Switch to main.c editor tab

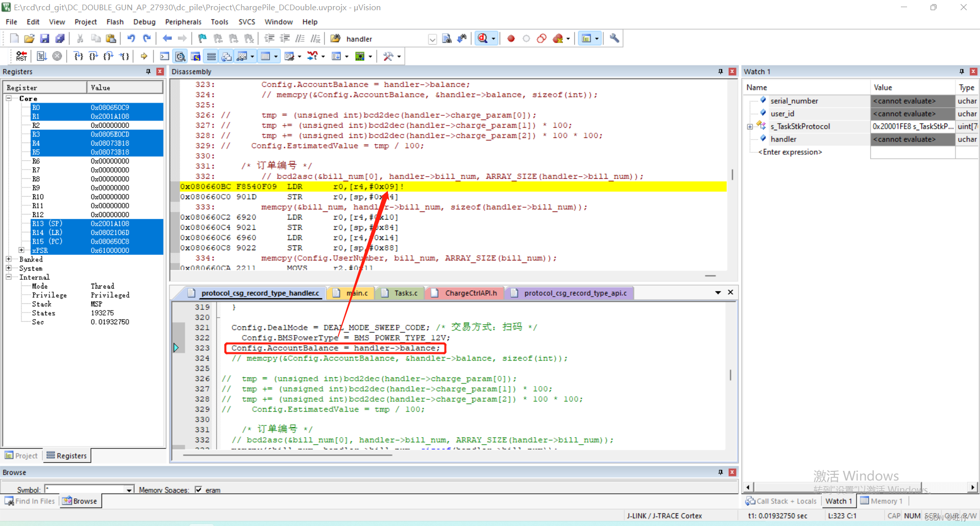coord(351,293)
